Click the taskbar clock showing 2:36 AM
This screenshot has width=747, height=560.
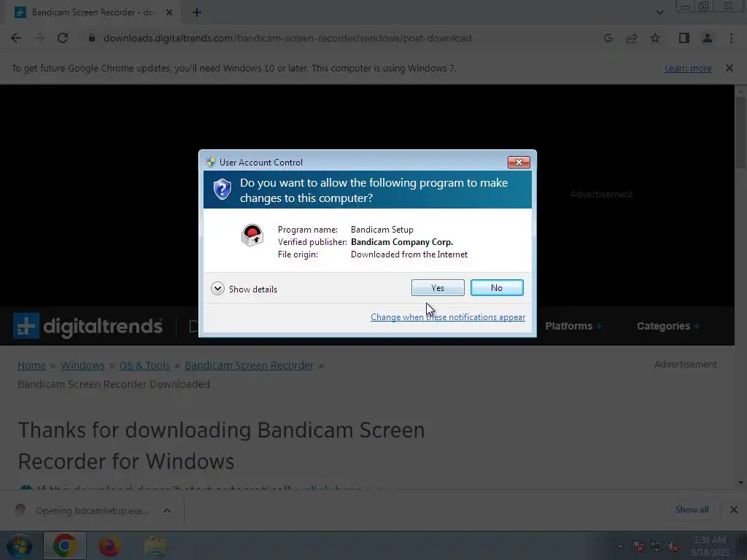tap(710, 545)
